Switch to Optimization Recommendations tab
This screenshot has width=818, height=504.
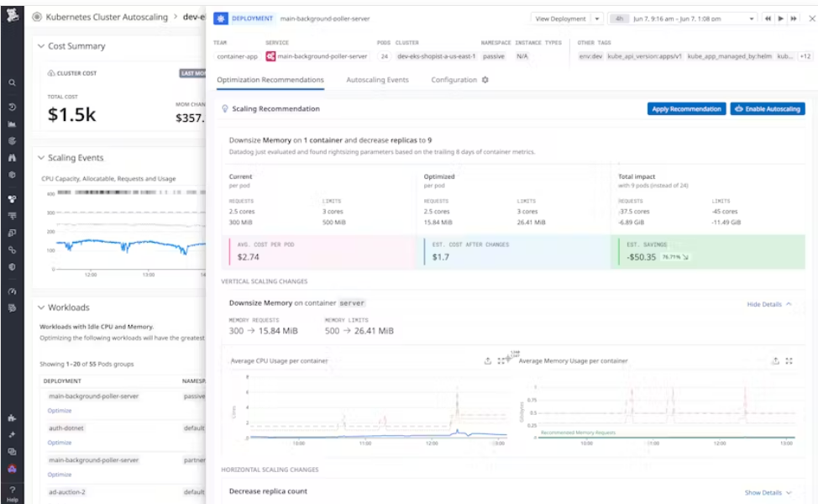point(270,80)
